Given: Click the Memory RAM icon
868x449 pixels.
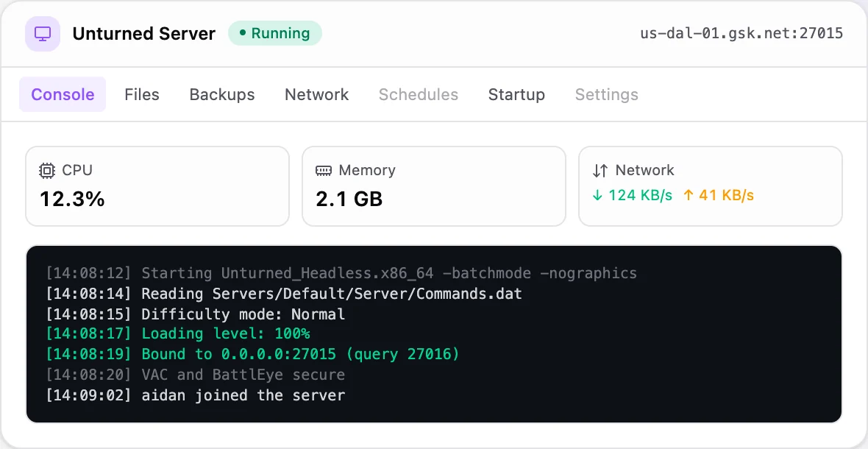Looking at the screenshot, I should [324, 171].
